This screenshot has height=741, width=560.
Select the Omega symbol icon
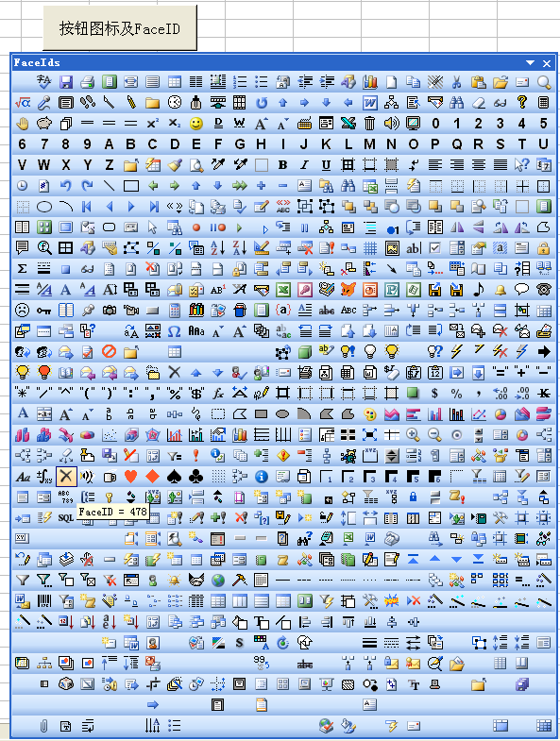click(175, 331)
